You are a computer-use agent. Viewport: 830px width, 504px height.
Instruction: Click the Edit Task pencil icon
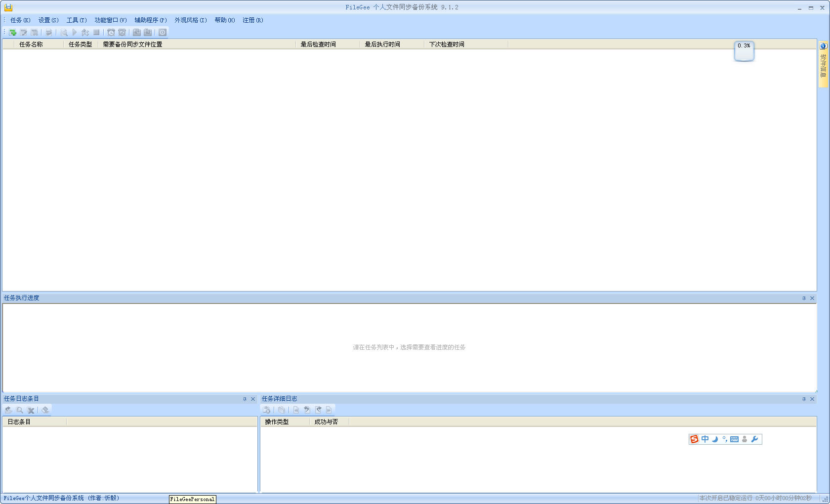coord(24,33)
